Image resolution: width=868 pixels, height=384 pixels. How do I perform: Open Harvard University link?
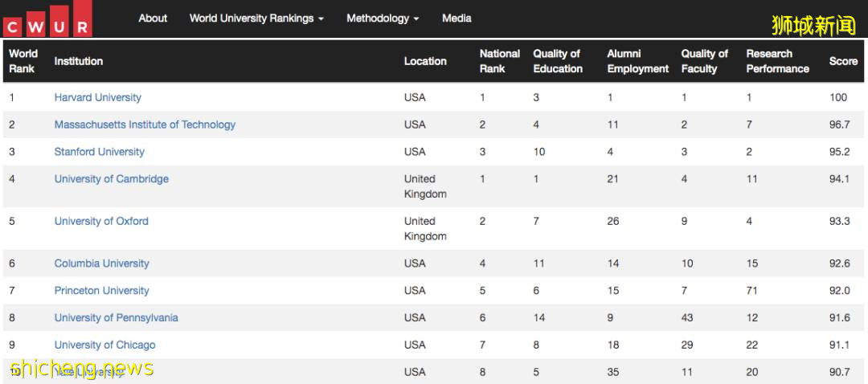coord(97,97)
